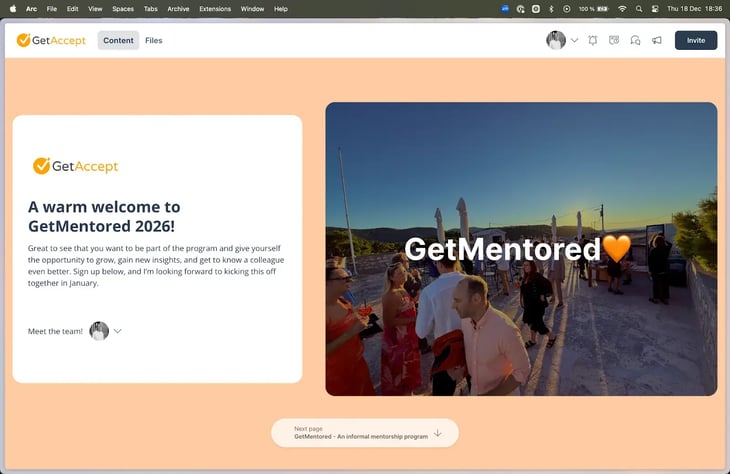Open macOS Spotlight search icon
Viewport: 730px width, 474px height.
639,8
